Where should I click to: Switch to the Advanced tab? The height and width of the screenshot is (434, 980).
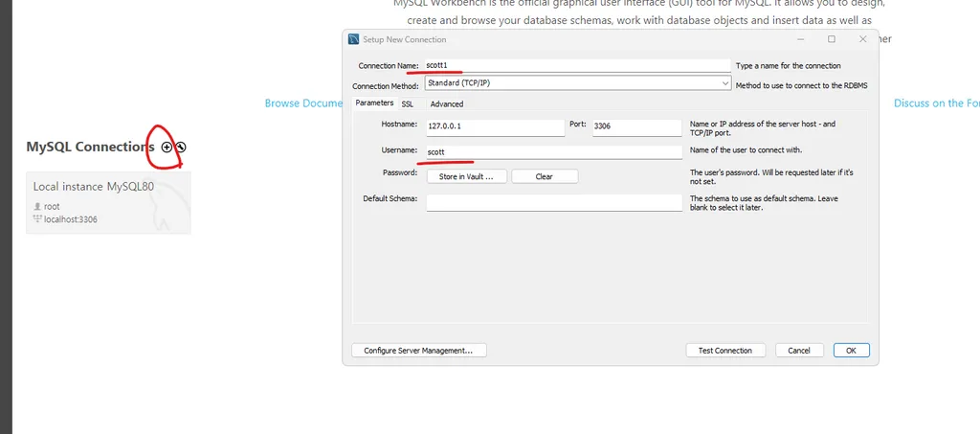pyautogui.click(x=447, y=103)
